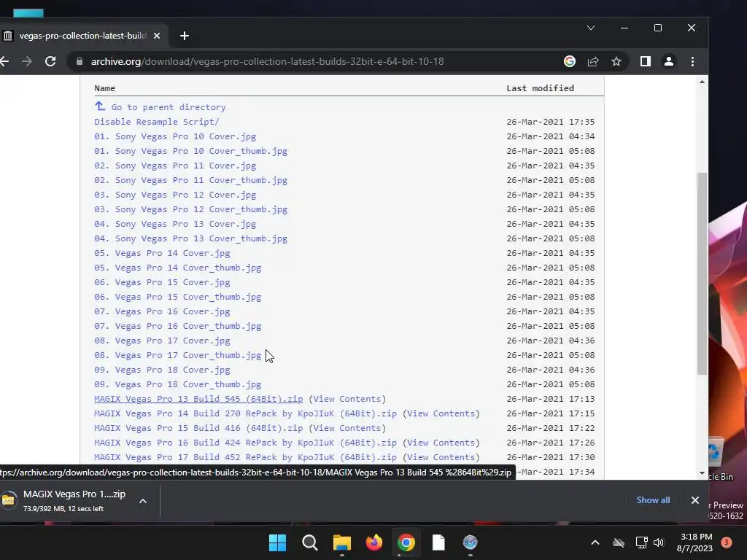The width and height of the screenshot is (747, 560).
Task: Open 09. Vegas Pro 18 Cover.jpg
Action: [x=162, y=370]
